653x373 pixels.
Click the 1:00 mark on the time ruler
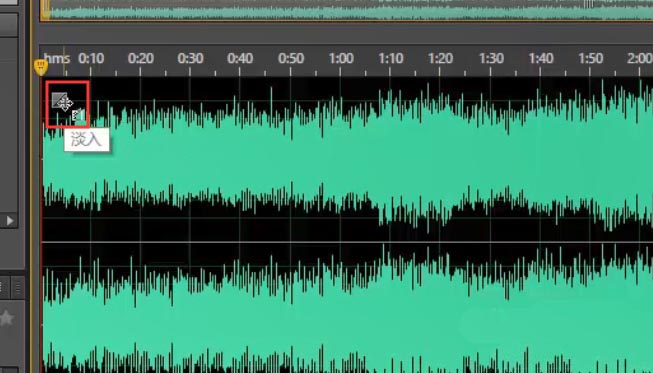tap(341, 58)
